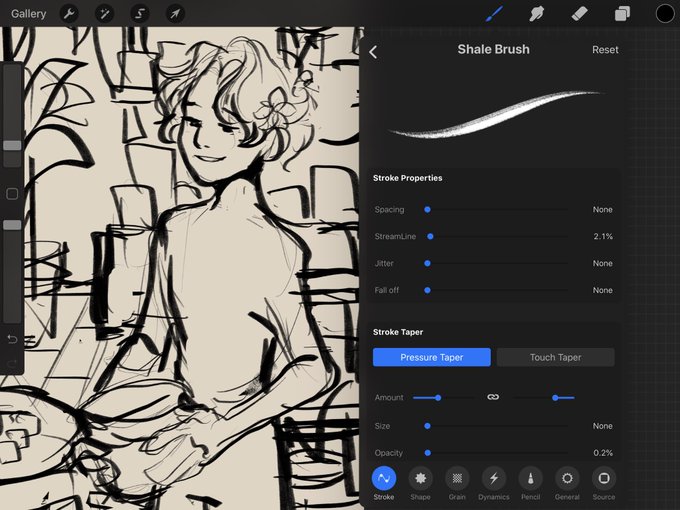Viewport: 680px width, 510px height.
Task: Click the Jitter slider handle
Action: pos(427,263)
